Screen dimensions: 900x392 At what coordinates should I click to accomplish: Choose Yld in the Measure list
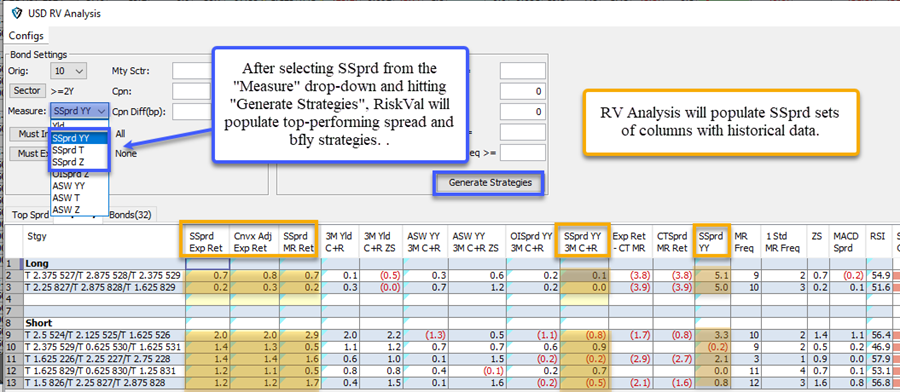[79, 124]
